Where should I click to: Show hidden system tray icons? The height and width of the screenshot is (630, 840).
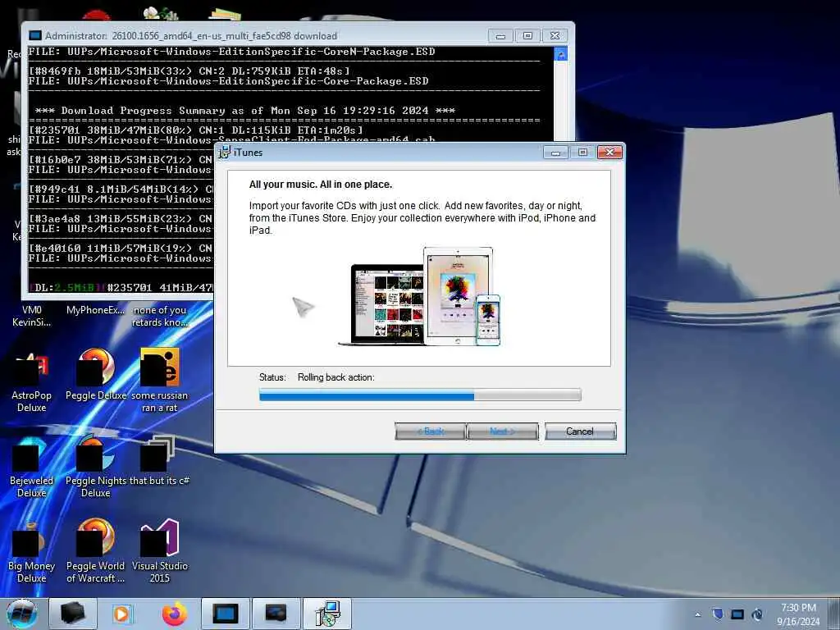coord(697,614)
